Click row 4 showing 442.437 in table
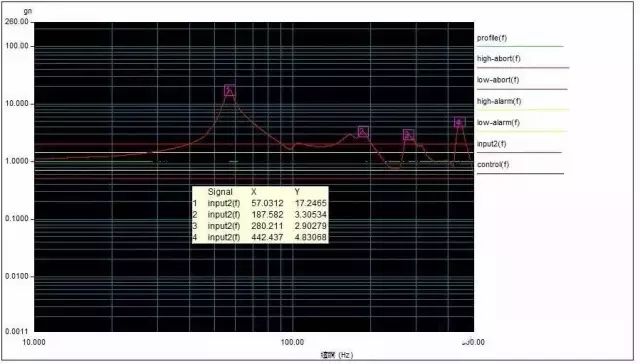Screen dimensions: 640x364 260,237
